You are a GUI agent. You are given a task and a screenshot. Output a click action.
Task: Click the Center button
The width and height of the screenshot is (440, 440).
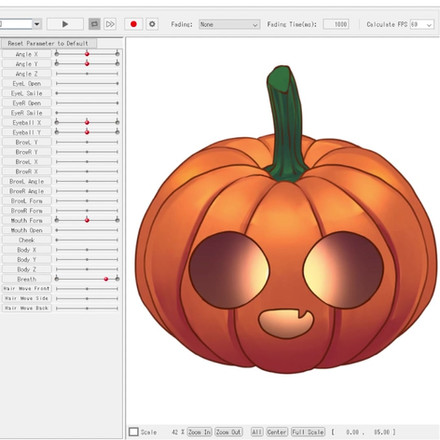click(277, 432)
